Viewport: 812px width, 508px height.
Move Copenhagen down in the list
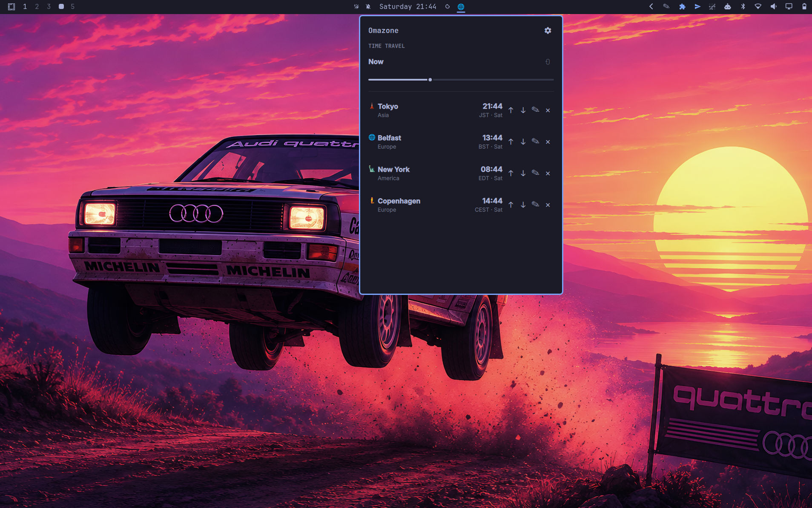coord(523,205)
